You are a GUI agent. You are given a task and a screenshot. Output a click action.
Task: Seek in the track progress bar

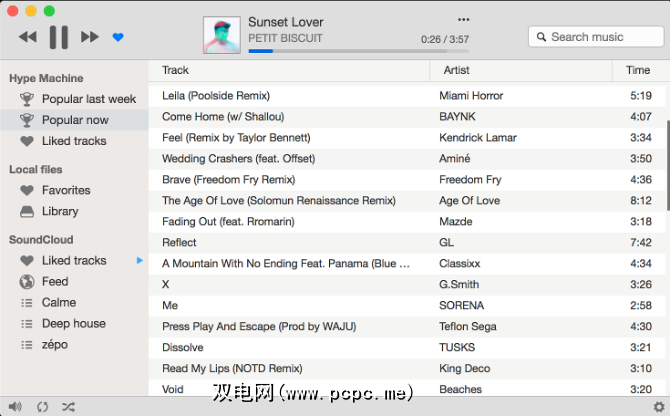pos(359,51)
